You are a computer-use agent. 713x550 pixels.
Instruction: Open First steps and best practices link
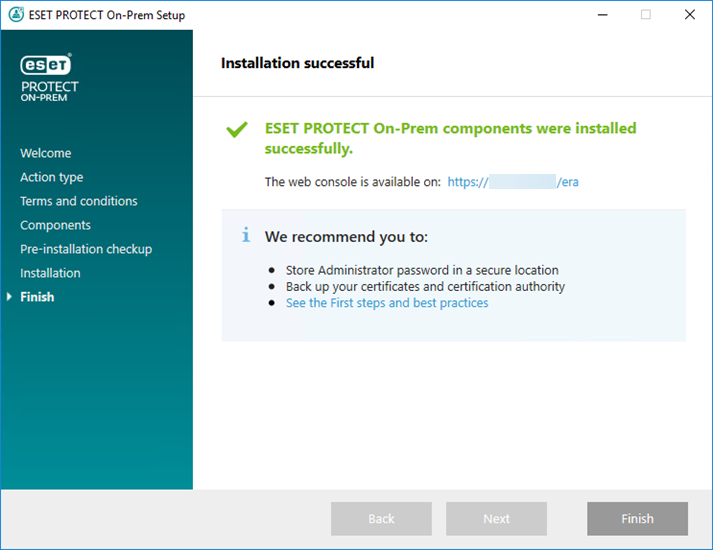coord(387,303)
